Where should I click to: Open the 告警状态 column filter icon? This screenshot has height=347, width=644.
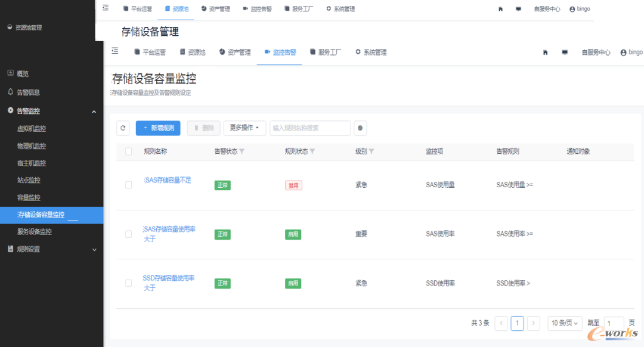pos(241,151)
